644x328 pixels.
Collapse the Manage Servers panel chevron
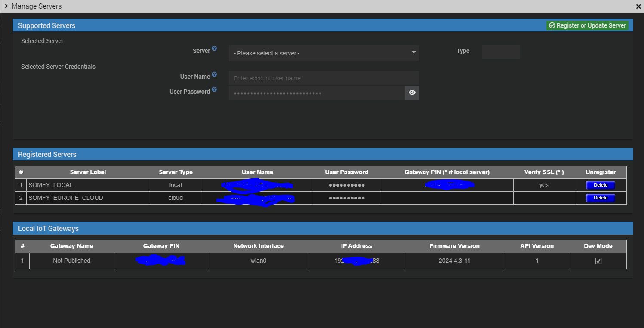point(6,6)
